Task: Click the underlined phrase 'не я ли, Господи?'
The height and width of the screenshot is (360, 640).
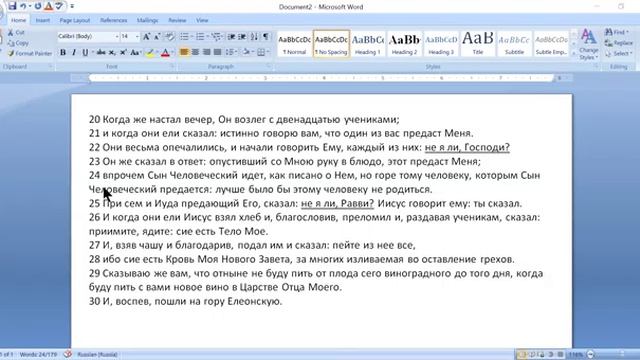Action: point(467,147)
